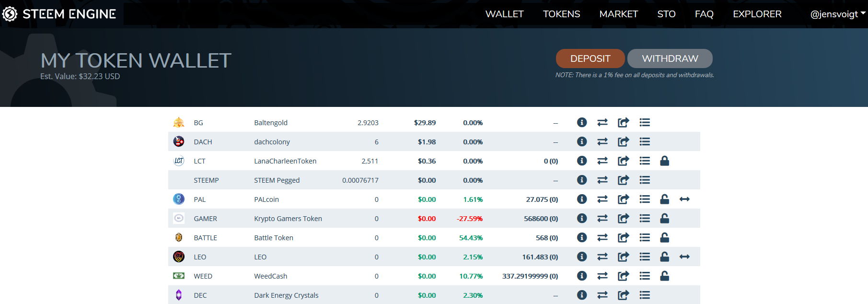Open info for the DACH token
868x304 pixels.
pyautogui.click(x=582, y=141)
